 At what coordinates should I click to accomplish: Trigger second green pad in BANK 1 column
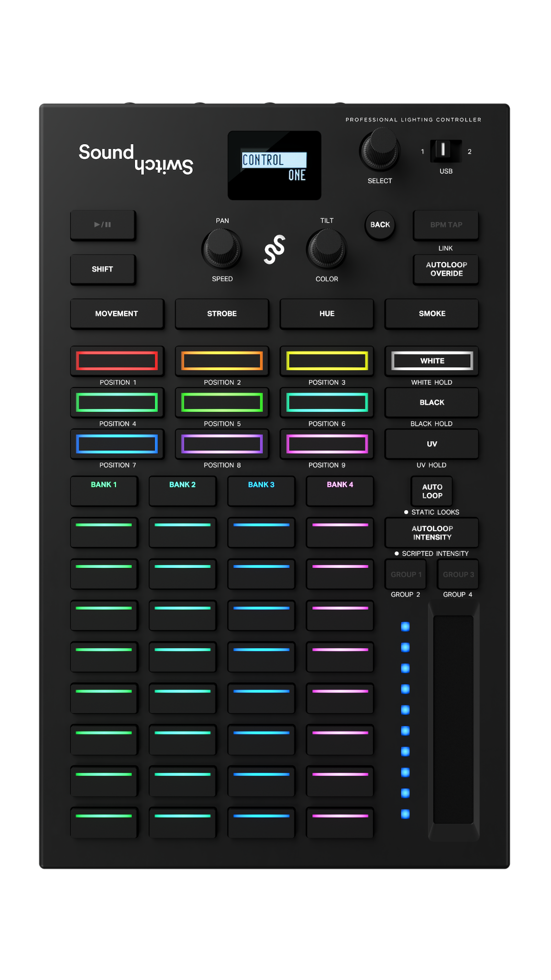coord(104,574)
